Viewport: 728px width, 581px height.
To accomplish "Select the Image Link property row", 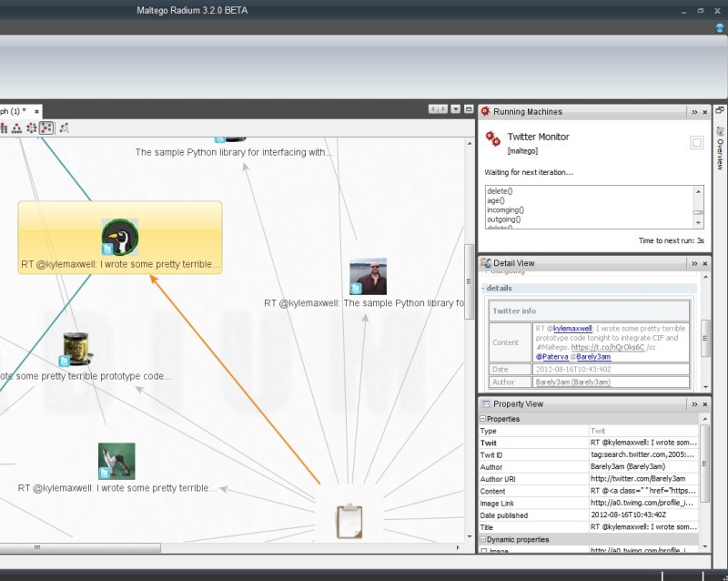I will pos(589,504).
